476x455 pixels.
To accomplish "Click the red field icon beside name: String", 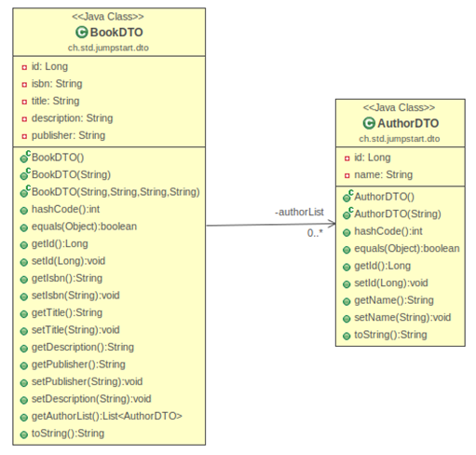I will tap(347, 176).
